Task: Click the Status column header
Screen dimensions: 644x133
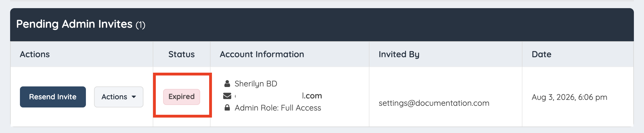Action: click(181, 54)
